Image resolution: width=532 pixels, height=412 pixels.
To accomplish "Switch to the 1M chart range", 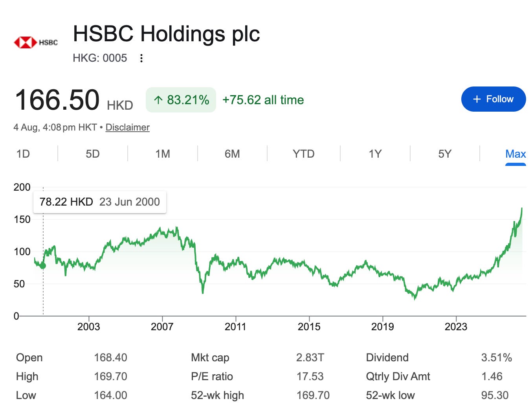I will 163,154.
